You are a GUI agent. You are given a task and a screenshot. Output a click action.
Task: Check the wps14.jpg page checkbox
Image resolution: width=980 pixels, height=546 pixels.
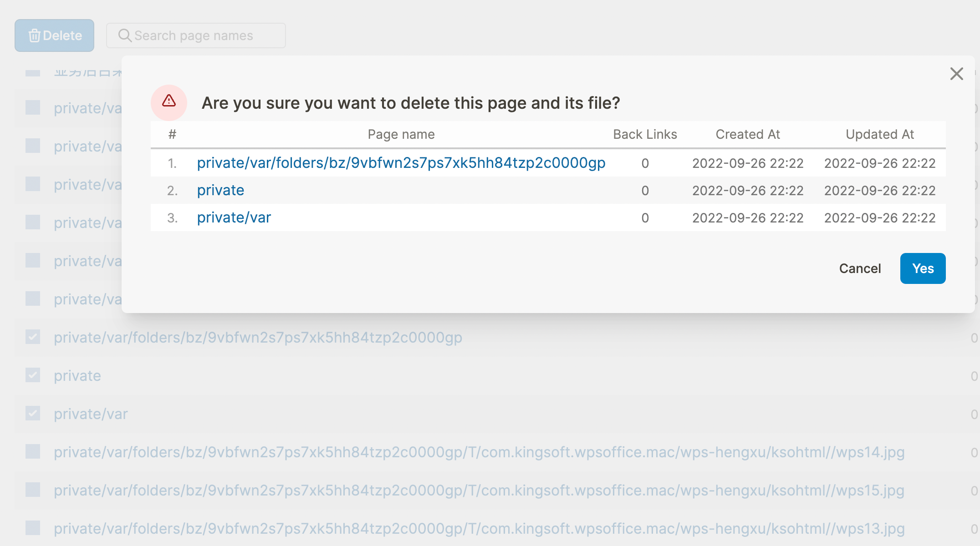tap(33, 452)
